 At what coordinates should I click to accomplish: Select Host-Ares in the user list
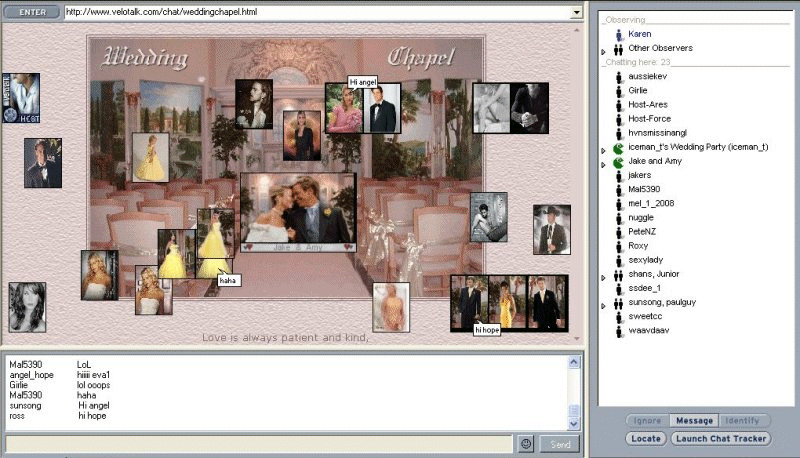pos(647,105)
